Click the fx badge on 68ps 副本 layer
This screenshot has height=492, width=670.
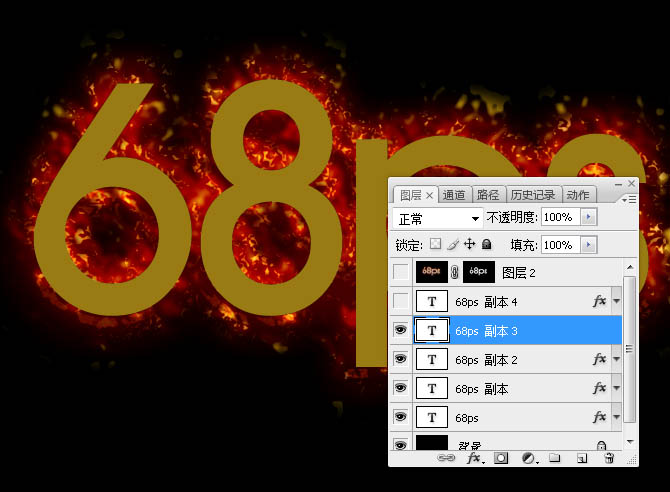pos(599,388)
